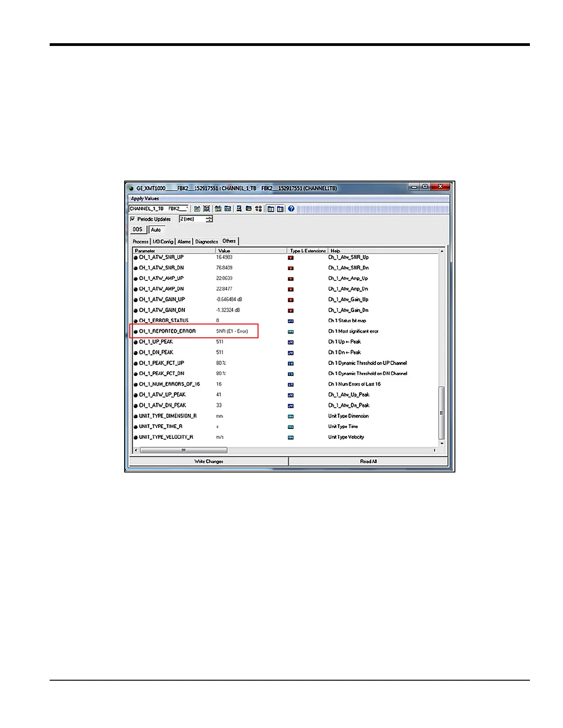Click the Read All button
Image resolution: width=563 pixels, height=728 pixels.
(x=368, y=461)
